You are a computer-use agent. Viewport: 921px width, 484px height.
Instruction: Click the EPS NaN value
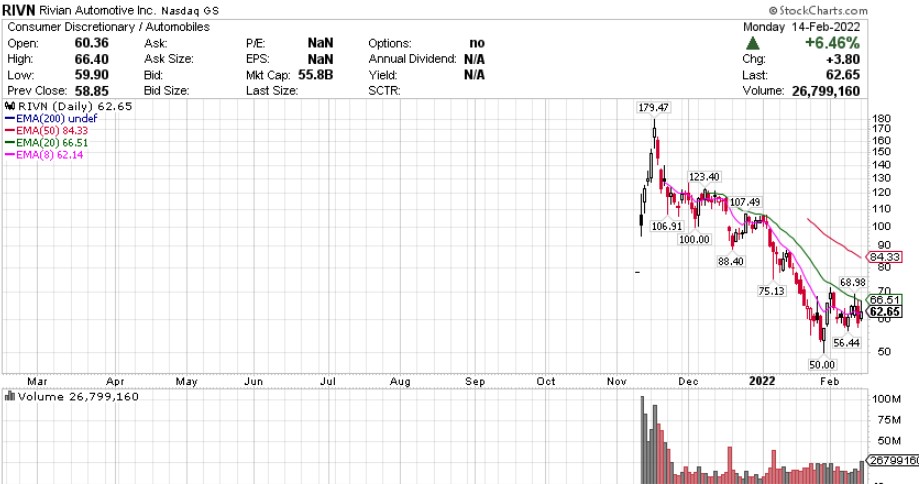(x=321, y=59)
